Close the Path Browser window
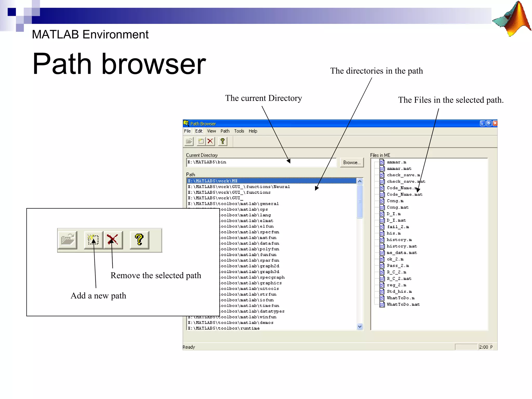This screenshot has width=532, height=399. tap(495, 123)
